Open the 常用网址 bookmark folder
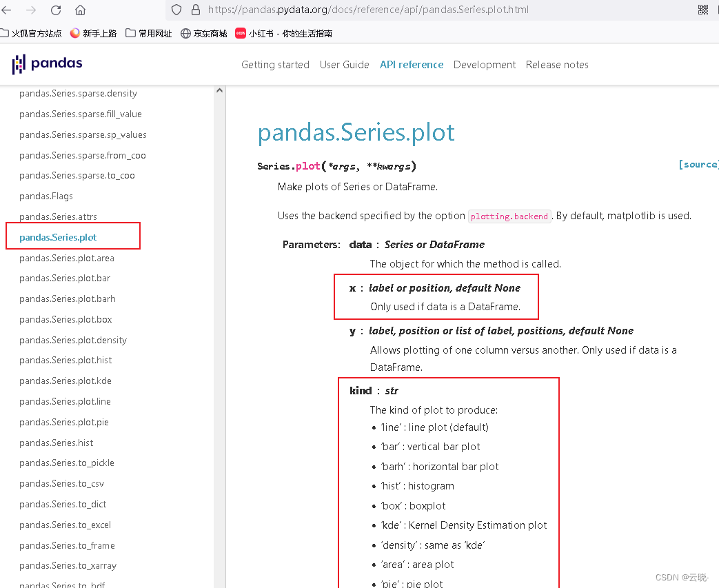 click(149, 33)
